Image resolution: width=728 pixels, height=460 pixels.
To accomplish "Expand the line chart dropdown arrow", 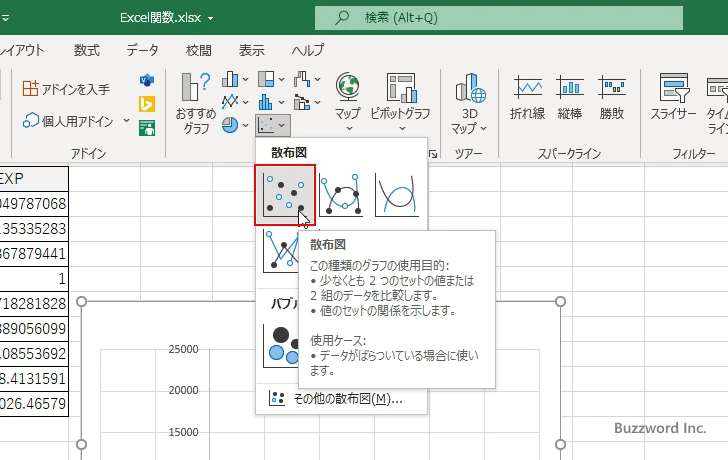I will [x=245, y=102].
